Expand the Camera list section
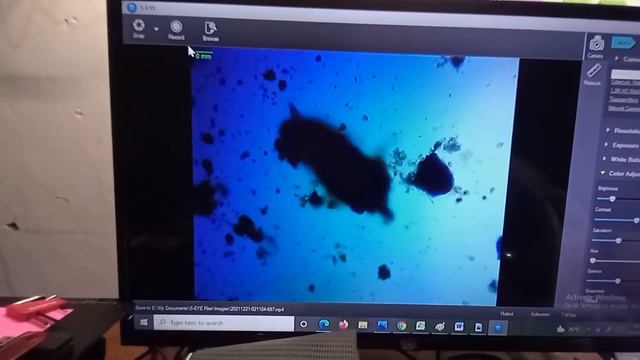 (617, 59)
